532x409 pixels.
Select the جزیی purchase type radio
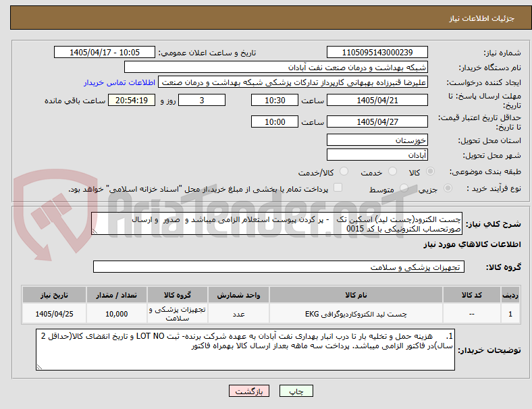pos(448,188)
